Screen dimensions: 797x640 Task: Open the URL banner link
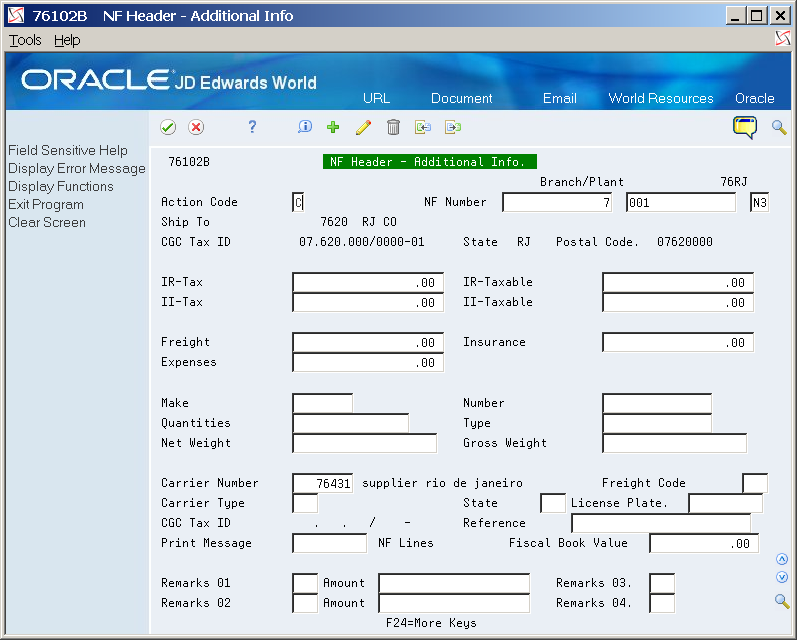coord(376,98)
